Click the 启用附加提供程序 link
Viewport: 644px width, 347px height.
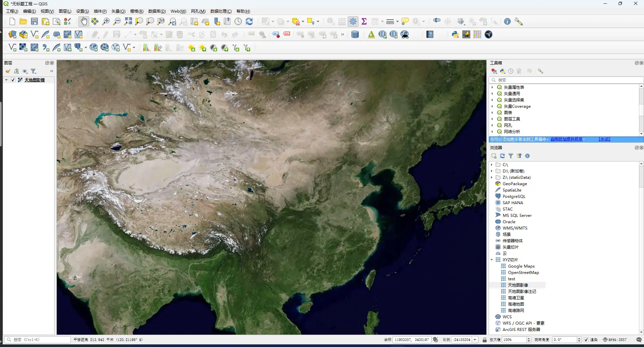(x=567, y=139)
